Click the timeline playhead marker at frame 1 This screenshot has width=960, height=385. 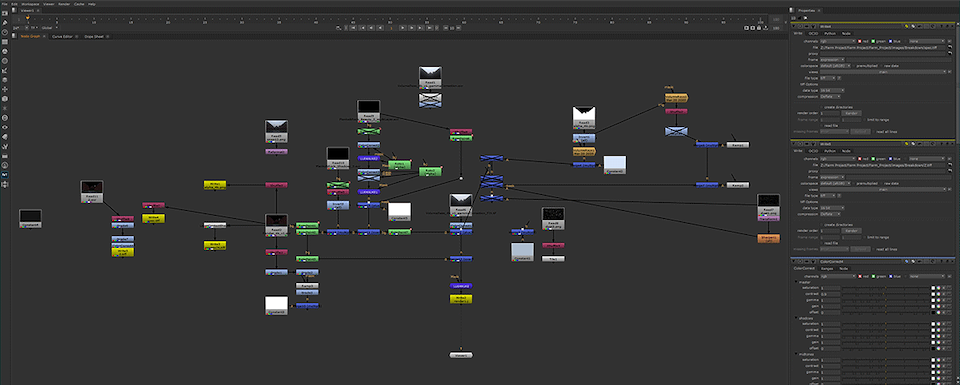[x=27, y=18]
